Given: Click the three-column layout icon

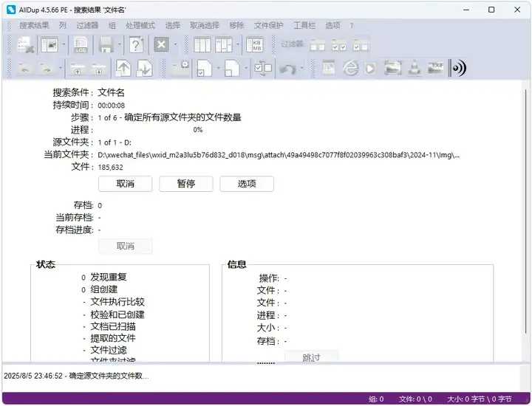Looking at the screenshot, I should pyautogui.click(x=202, y=45).
